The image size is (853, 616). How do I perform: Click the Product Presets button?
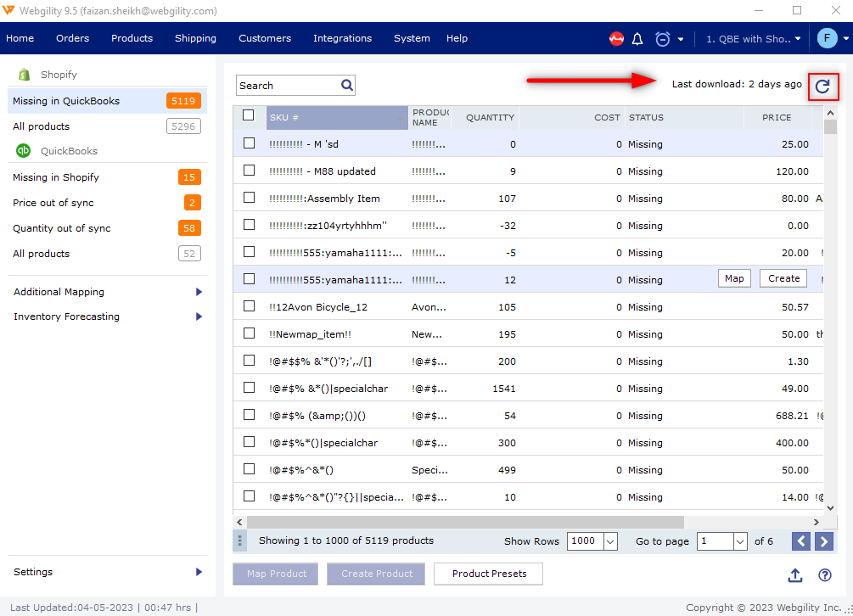tap(489, 574)
